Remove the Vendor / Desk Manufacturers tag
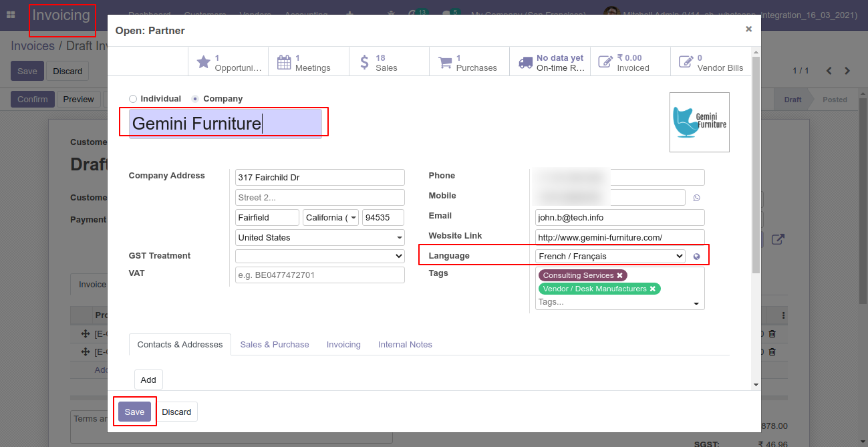Screen dimensions: 868x447 (653, 289)
